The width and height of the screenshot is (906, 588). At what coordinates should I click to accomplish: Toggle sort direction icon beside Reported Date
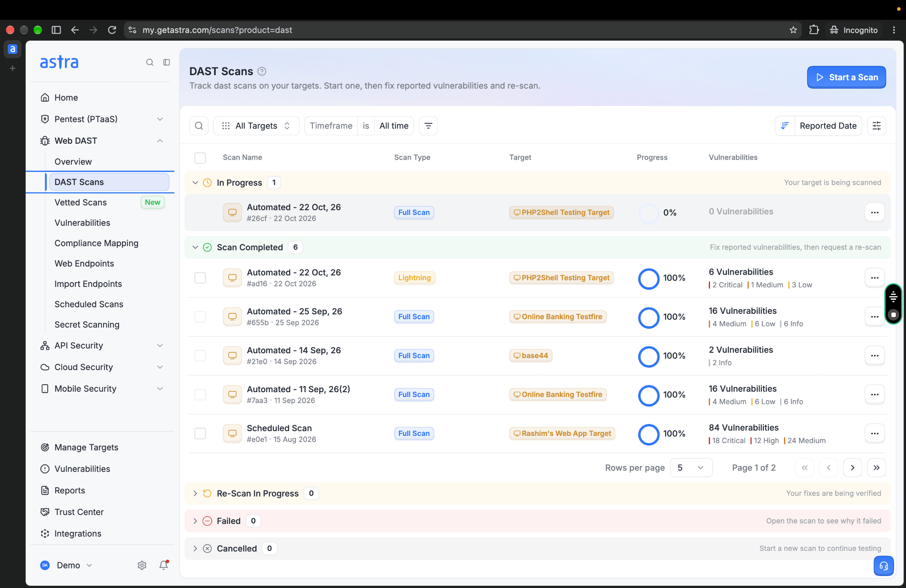[x=785, y=126]
